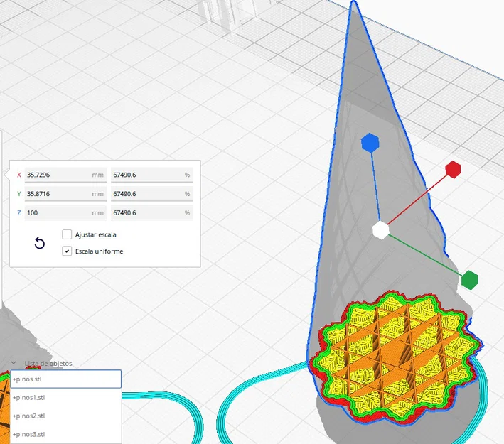Click the Z size field showing 100 mm

pos(65,212)
